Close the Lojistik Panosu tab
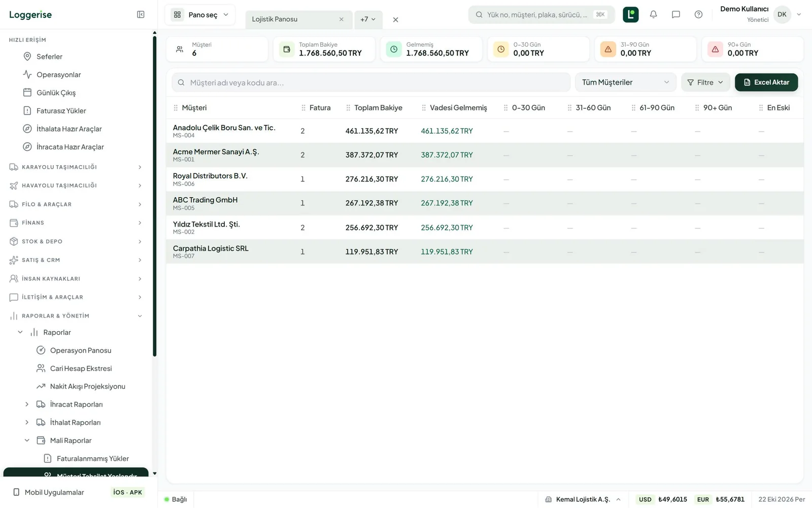The height and width of the screenshot is (508, 812). tap(341, 19)
